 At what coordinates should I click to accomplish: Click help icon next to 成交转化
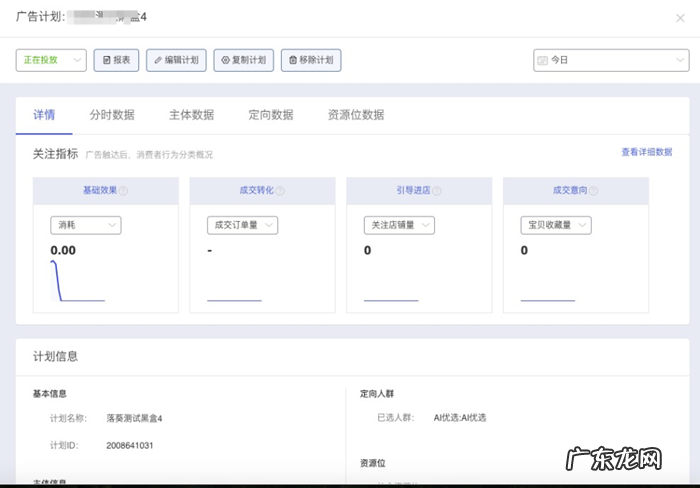click(x=280, y=191)
